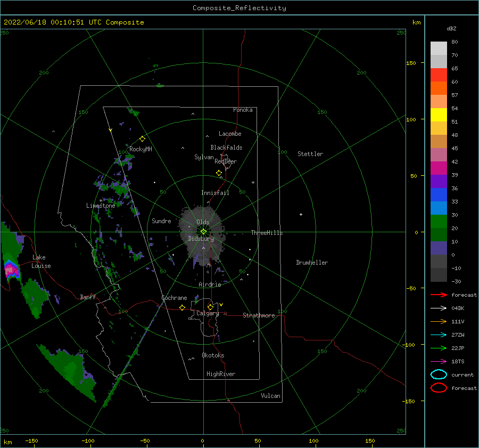This screenshot has height=448, width=479.
Task: Click the Strathmore label
Action: [259, 315]
